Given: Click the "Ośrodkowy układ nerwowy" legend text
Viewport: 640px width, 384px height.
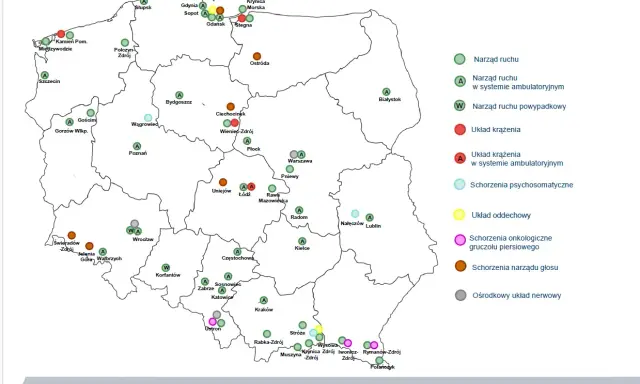Looking at the screenshot, I should click(517, 295).
